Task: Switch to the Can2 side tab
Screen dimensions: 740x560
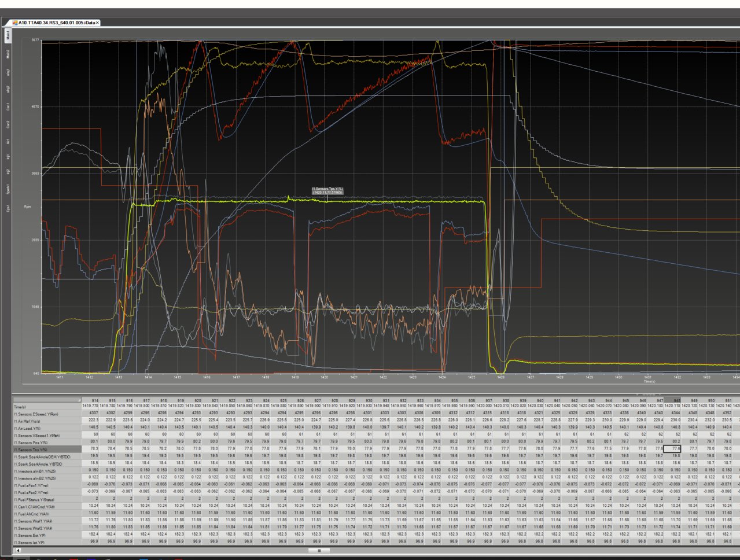Action: pos(8,124)
